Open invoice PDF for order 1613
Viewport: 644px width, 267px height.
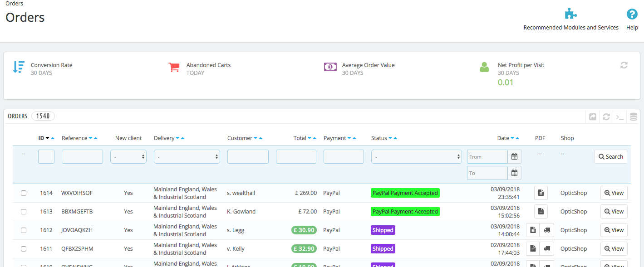tap(541, 212)
